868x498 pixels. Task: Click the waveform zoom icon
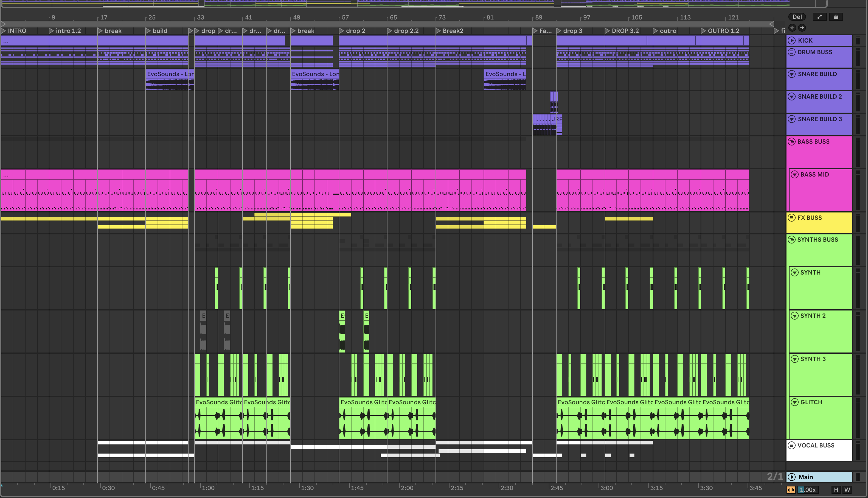tap(791, 490)
